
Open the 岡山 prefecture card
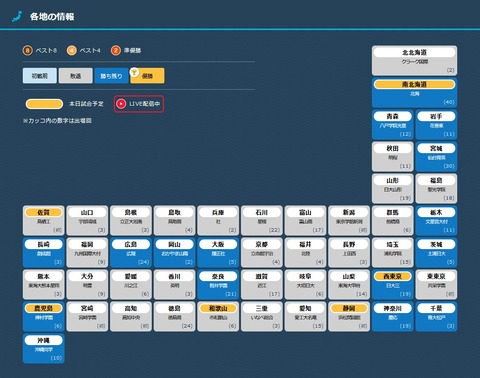pos(175,253)
